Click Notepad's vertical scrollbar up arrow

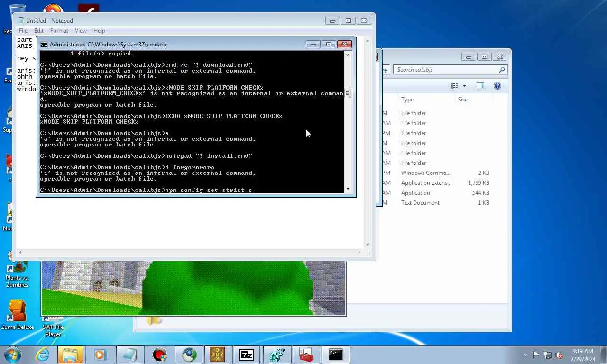pyautogui.click(x=368, y=41)
